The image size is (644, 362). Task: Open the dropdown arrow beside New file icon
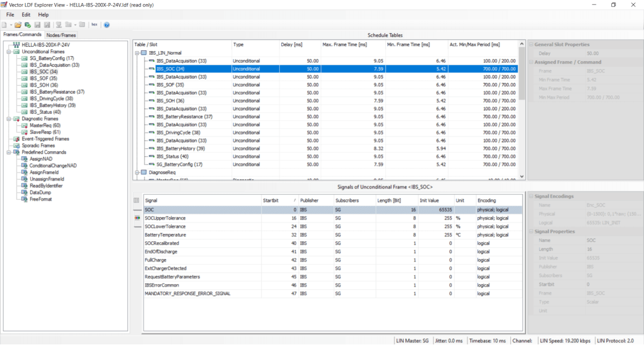11,25
